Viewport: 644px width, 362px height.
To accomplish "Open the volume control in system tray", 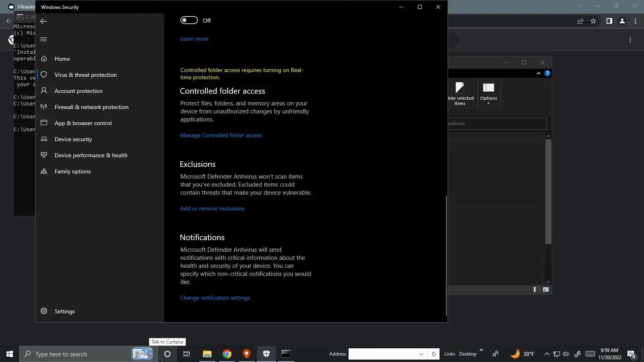I will pos(566,354).
